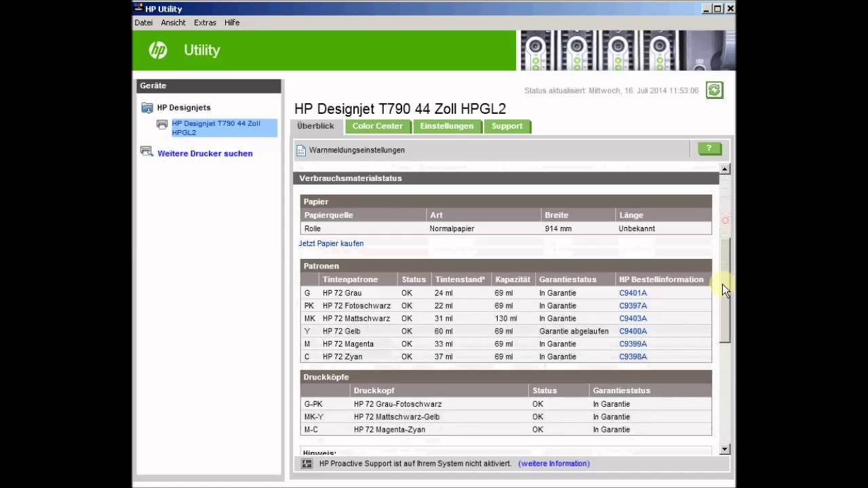Click the HP 72 Mattschwarz-Gelb printhead row
This screenshot has height=488, width=868.
click(506, 417)
